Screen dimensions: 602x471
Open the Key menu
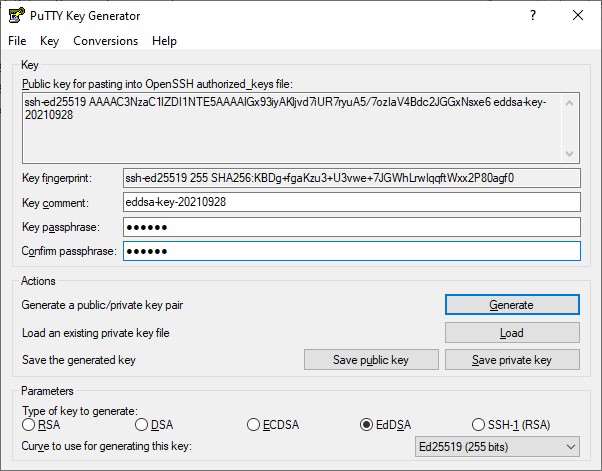point(50,41)
